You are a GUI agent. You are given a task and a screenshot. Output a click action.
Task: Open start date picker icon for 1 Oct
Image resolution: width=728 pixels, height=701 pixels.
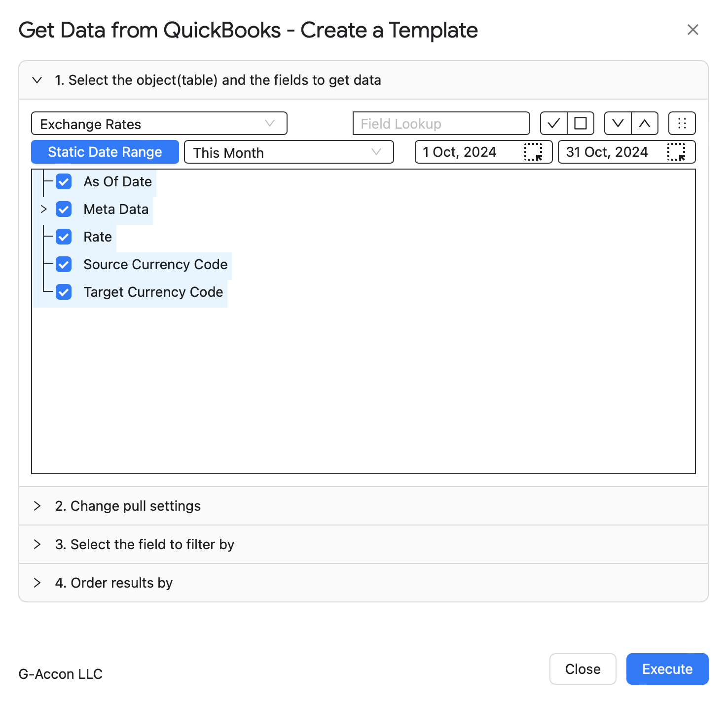coord(533,152)
